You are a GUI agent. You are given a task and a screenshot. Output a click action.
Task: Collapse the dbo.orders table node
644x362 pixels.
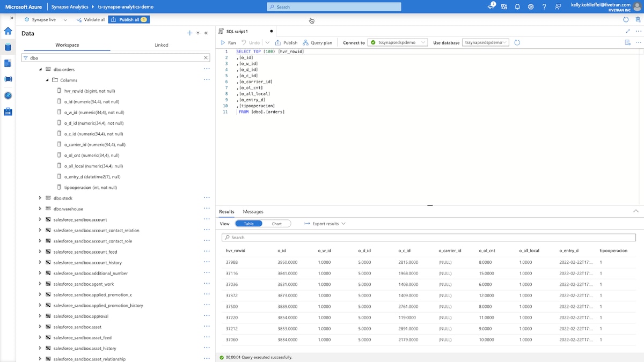(40, 69)
